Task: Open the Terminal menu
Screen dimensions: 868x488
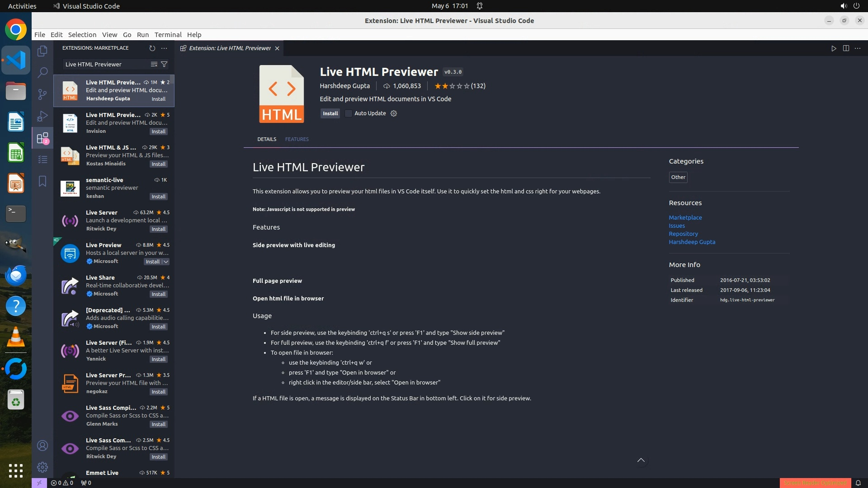Action: coord(168,35)
